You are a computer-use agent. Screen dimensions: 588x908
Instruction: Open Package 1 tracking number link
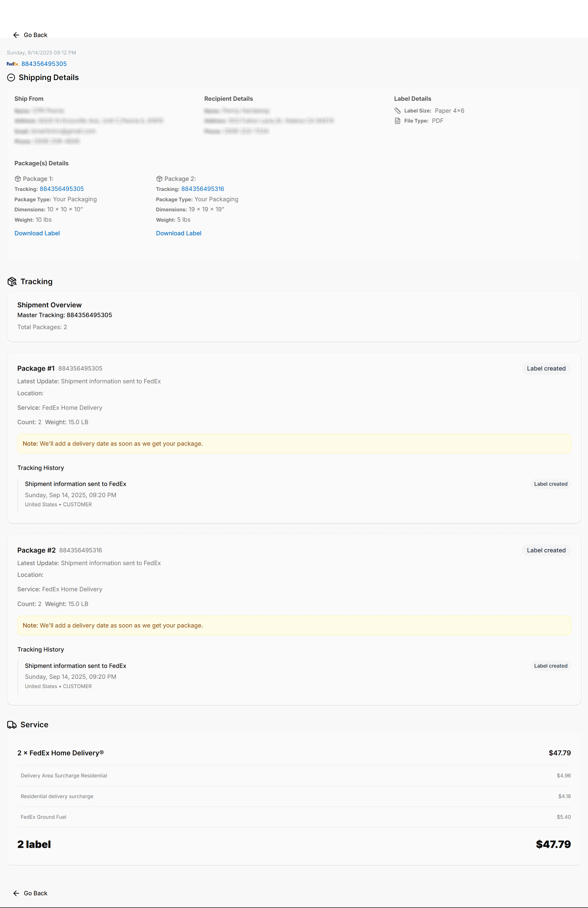[62, 189]
